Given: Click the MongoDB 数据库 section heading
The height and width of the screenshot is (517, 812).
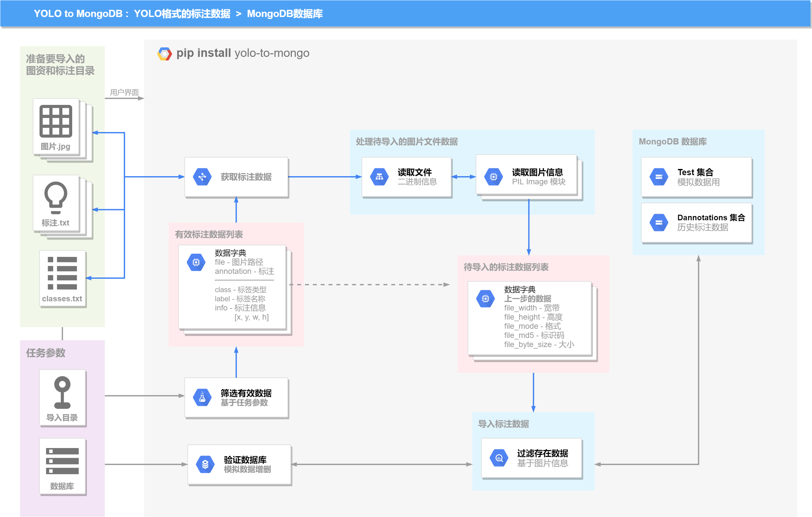Looking at the screenshot, I should click(673, 142).
